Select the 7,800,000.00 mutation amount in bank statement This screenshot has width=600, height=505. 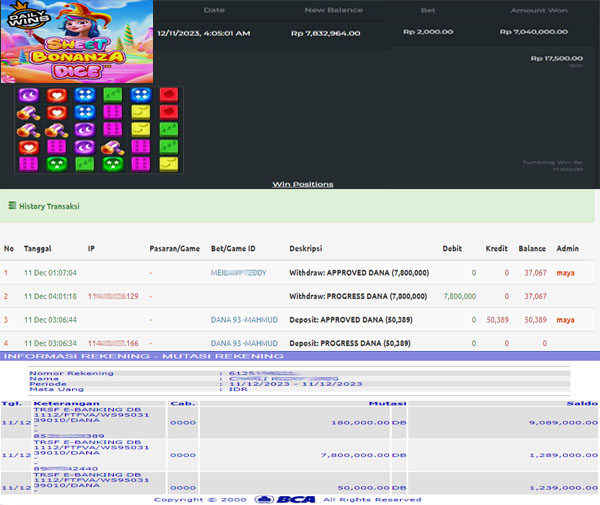pyautogui.click(x=355, y=455)
